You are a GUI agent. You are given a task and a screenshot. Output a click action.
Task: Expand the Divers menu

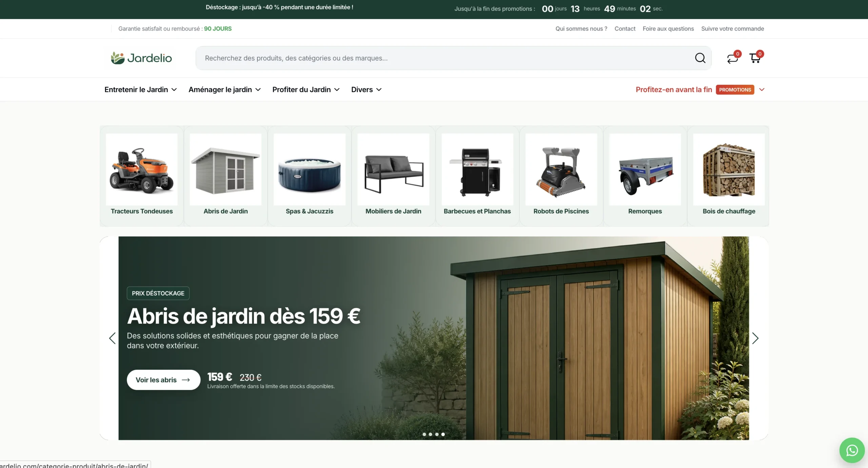[366, 89]
